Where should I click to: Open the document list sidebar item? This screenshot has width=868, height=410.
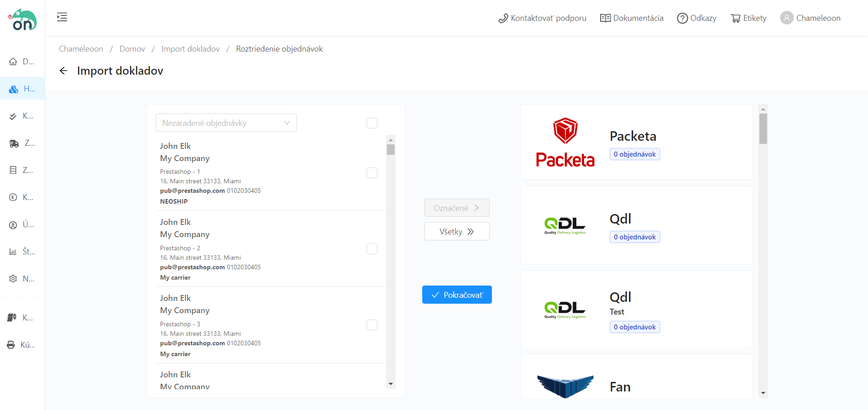(13, 170)
